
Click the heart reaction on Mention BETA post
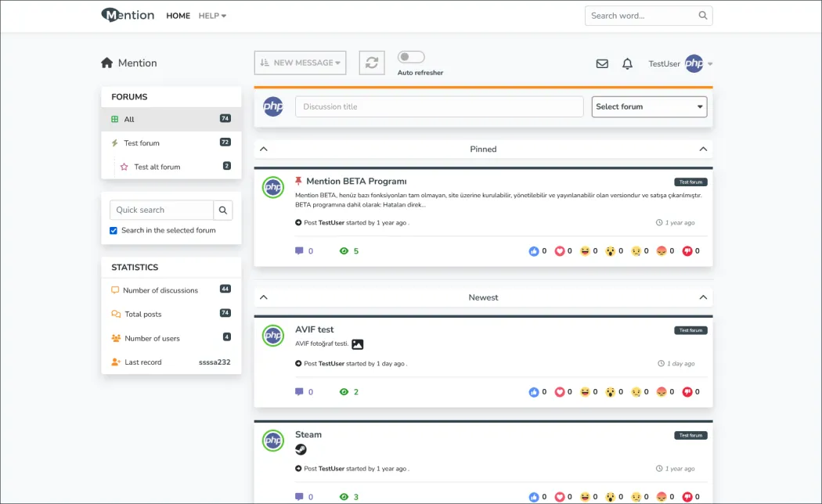coord(560,251)
